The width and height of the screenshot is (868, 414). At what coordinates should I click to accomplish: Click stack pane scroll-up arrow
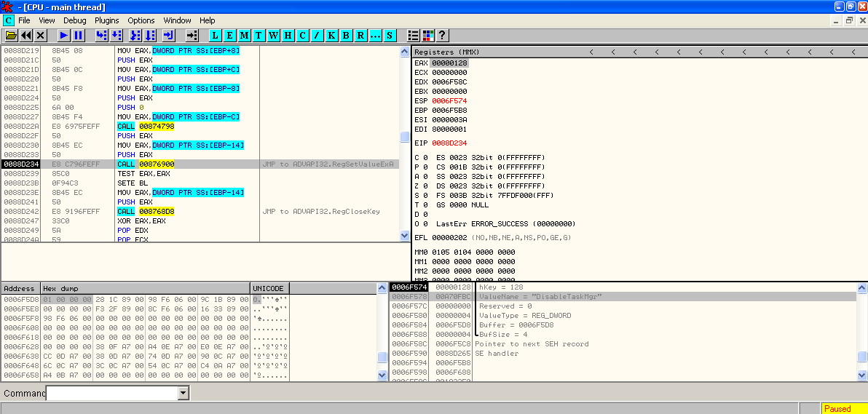click(862, 288)
